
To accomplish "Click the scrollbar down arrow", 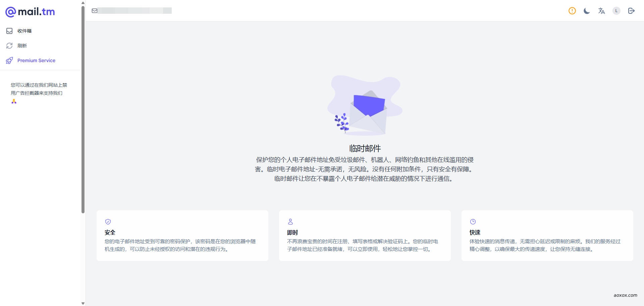I will coord(83,303).
